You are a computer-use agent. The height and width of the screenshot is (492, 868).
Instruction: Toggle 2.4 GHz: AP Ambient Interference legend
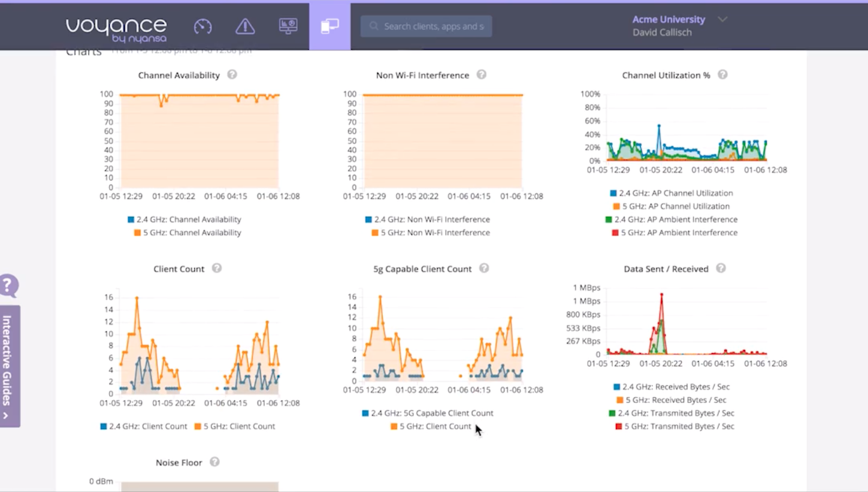(671, 219)
